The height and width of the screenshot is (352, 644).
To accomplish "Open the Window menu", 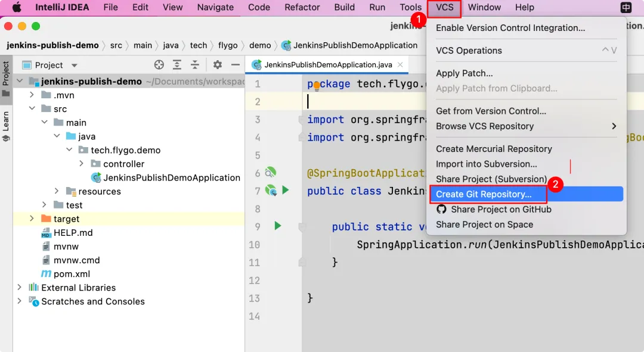I will pyautogui.click(x=484, y=7).
